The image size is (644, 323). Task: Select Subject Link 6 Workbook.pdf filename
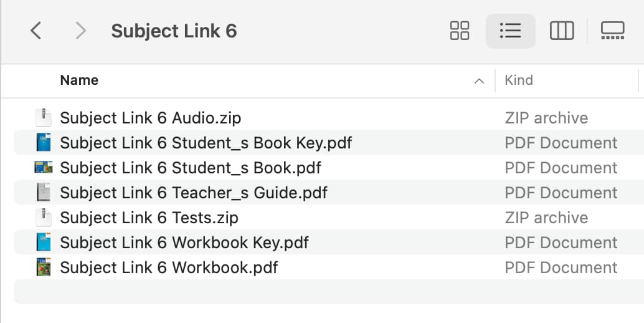pos(169,268)
